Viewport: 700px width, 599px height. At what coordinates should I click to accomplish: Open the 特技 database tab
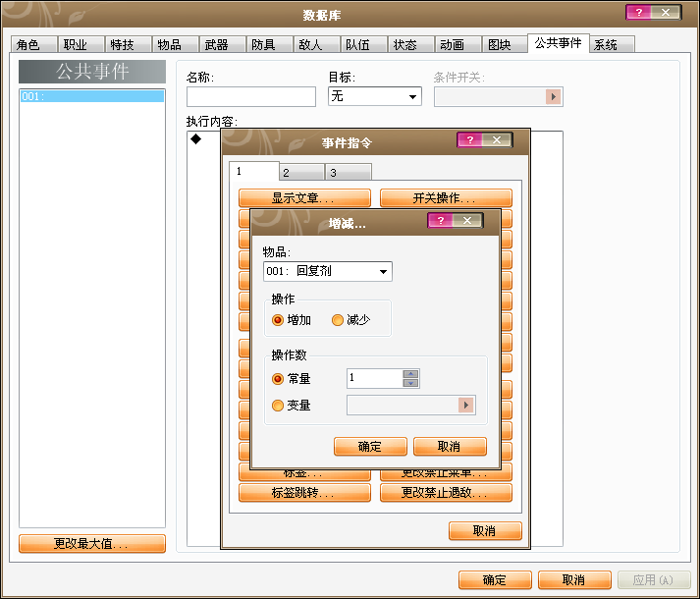pyautogui.click(x=129, y=44)
